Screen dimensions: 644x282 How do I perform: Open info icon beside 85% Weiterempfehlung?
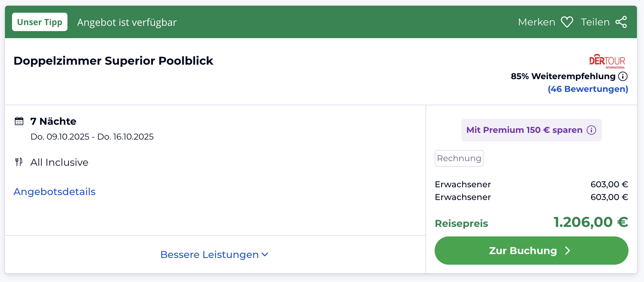(x=623, y=76)
